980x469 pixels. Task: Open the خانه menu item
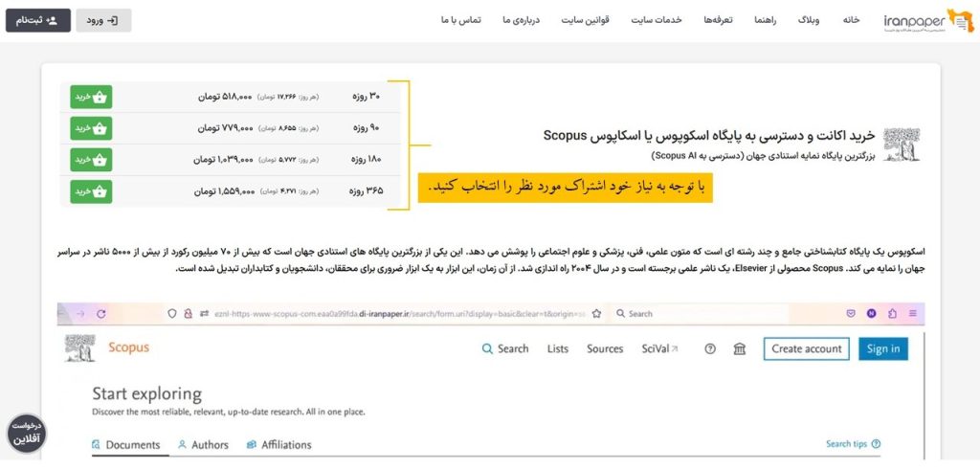click(851, 20)
